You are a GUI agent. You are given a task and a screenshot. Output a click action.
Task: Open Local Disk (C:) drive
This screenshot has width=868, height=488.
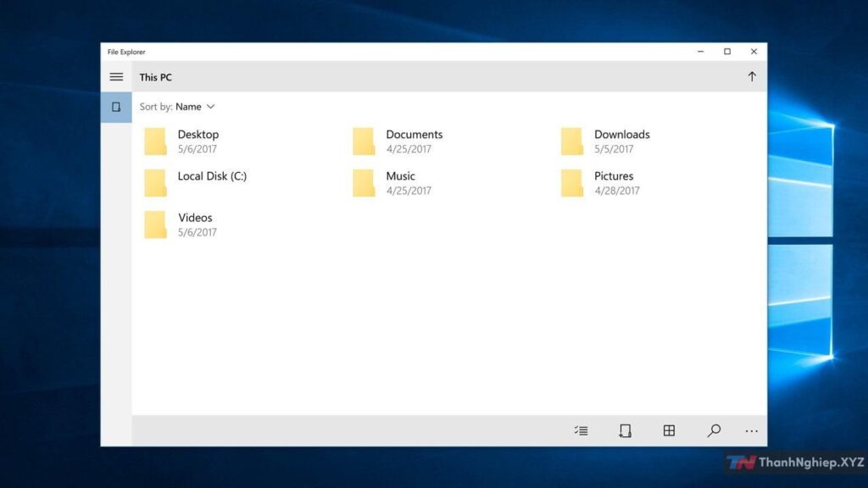[211, 175]
